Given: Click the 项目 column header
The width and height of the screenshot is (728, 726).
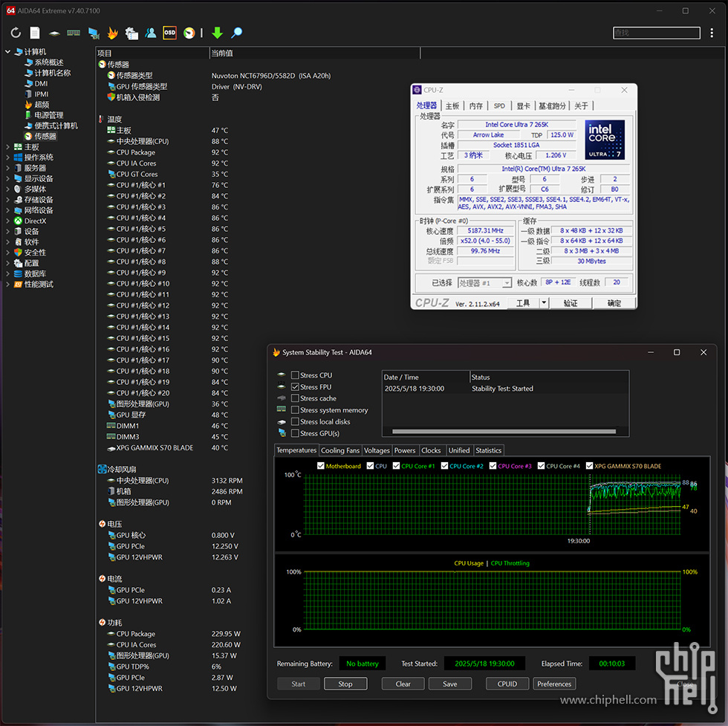Looking at the screenshot, I should (153, 53).
